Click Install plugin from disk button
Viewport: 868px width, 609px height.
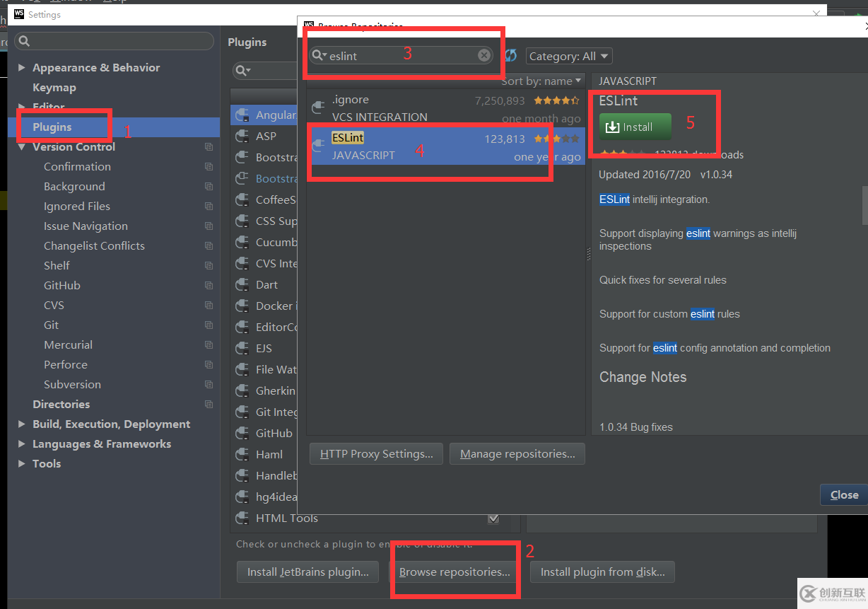[602, 572]
